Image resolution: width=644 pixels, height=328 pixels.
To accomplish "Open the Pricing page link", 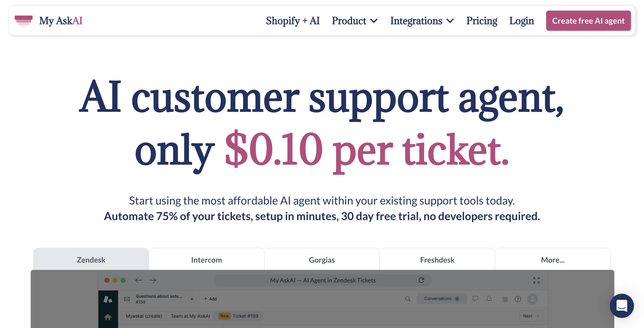I will tap(481, 21).
